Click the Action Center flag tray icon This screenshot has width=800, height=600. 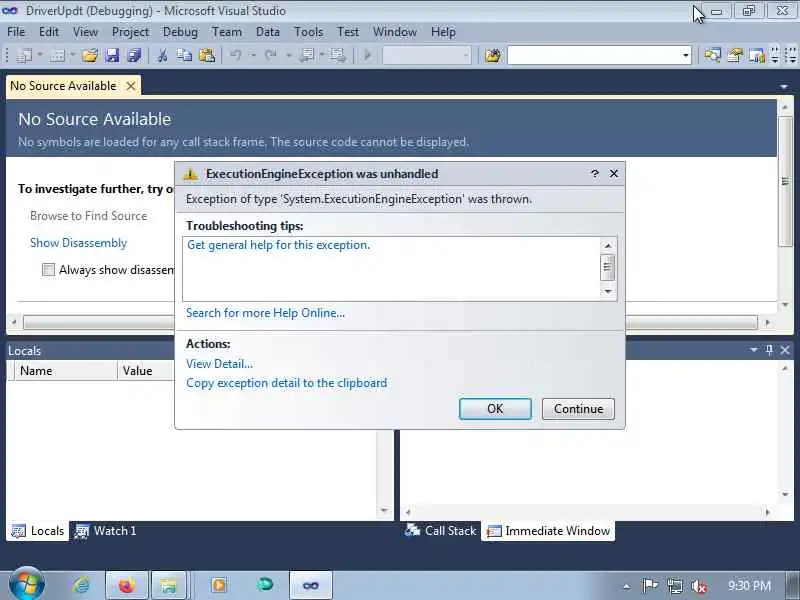[649, 586]
